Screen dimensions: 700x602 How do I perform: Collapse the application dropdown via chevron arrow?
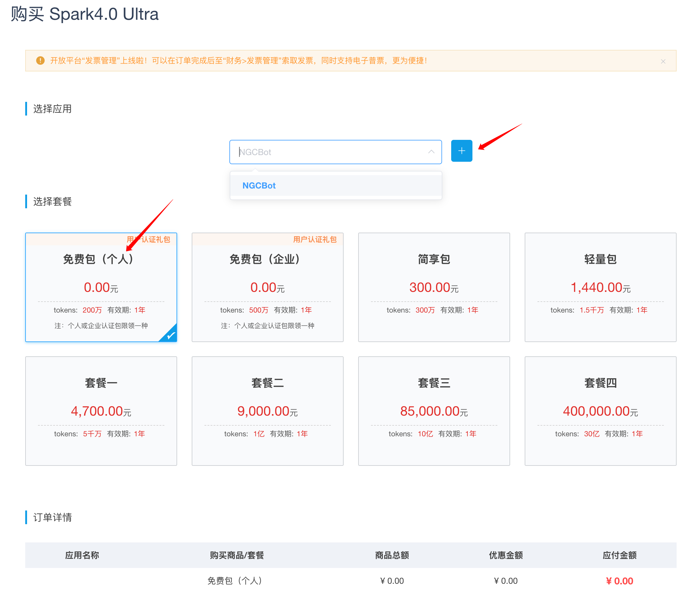(x=431, y=152)
